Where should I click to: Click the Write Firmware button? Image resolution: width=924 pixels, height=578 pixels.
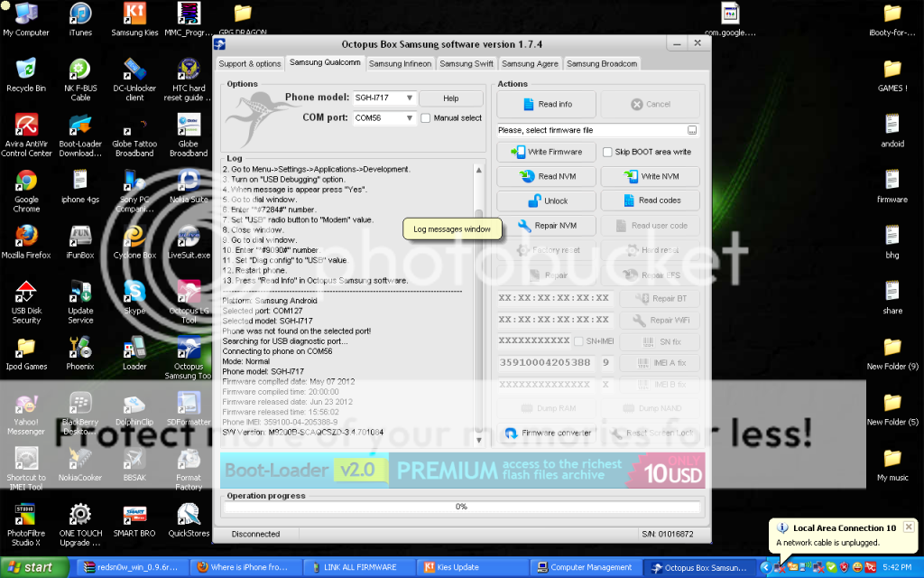tap(546, 152)
